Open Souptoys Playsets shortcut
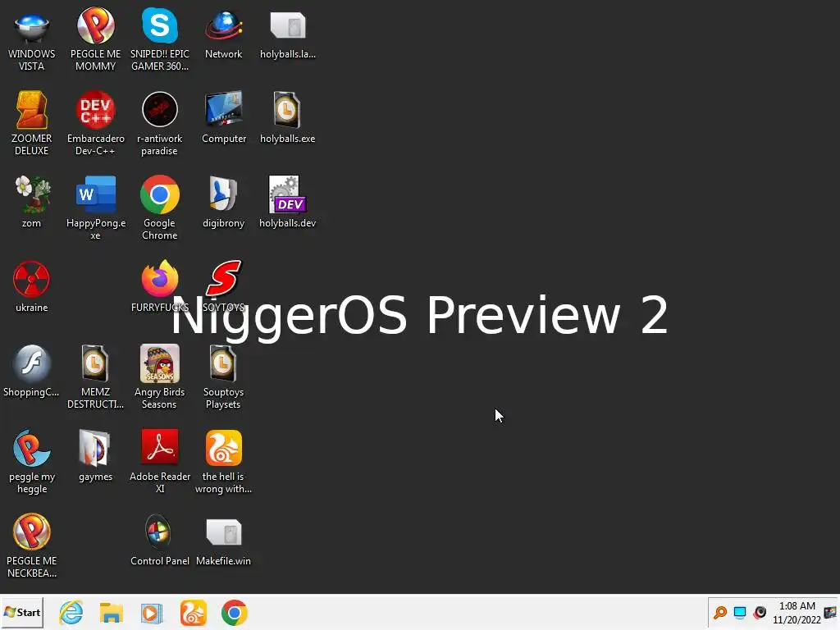840x630 pixels. (x=223, y=377)
